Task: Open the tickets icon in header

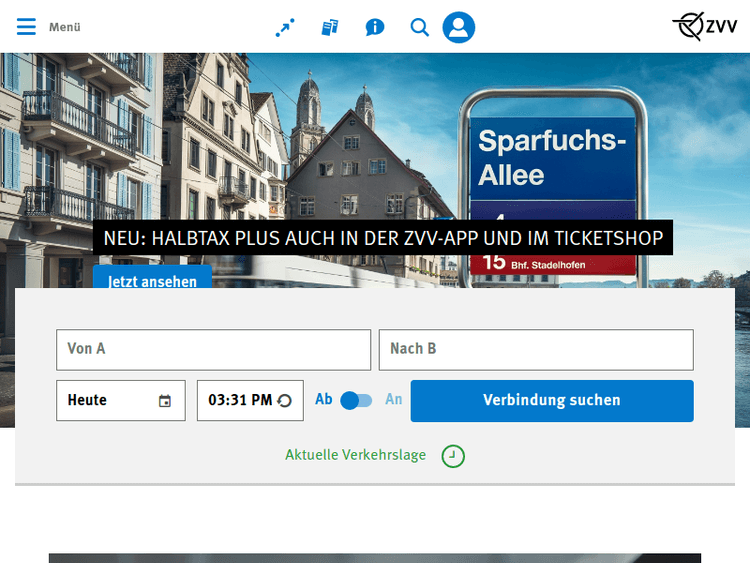Action: click(x=330, y=27)
